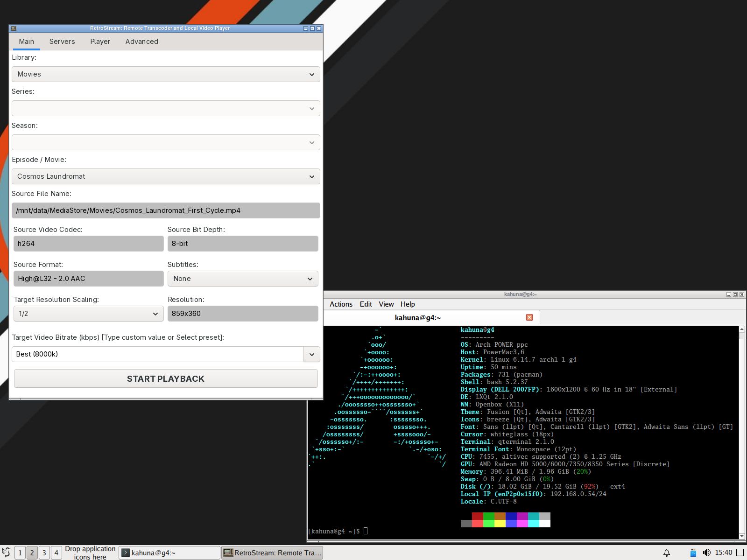The width and height of the screenshot is (747, 560).
Task: Maximize the RetroStream window
Action: (x=312, y=28)
